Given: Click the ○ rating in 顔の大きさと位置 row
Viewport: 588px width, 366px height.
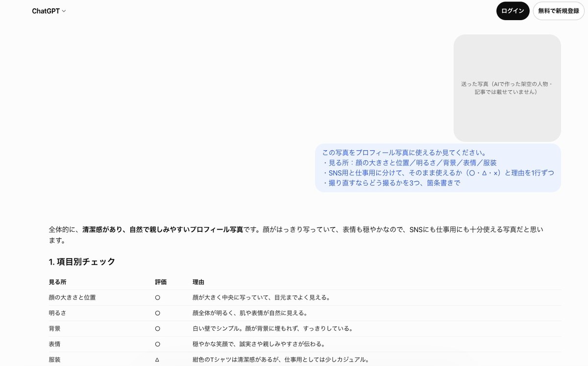Looking at the screenshot, I should tap(157, 298).
